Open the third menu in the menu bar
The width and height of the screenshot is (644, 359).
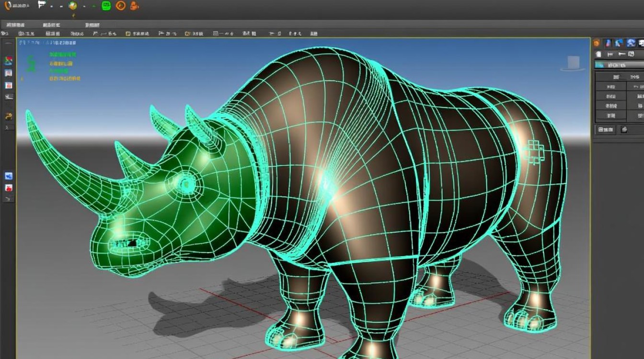click(x=93, y=24)
